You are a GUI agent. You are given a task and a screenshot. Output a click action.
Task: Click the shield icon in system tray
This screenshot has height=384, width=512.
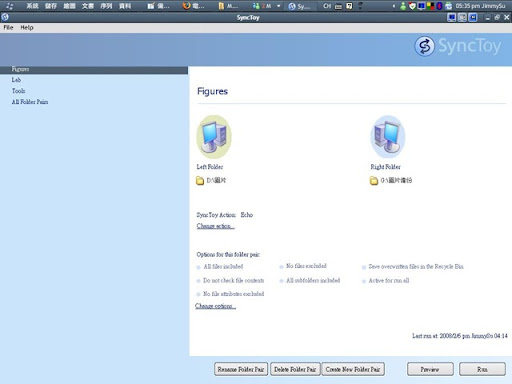point(412,6)
